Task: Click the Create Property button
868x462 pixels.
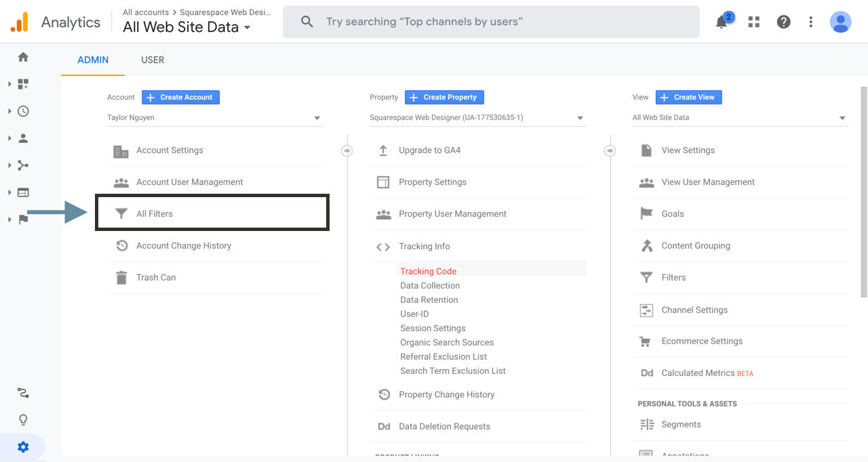Action: 444,97
